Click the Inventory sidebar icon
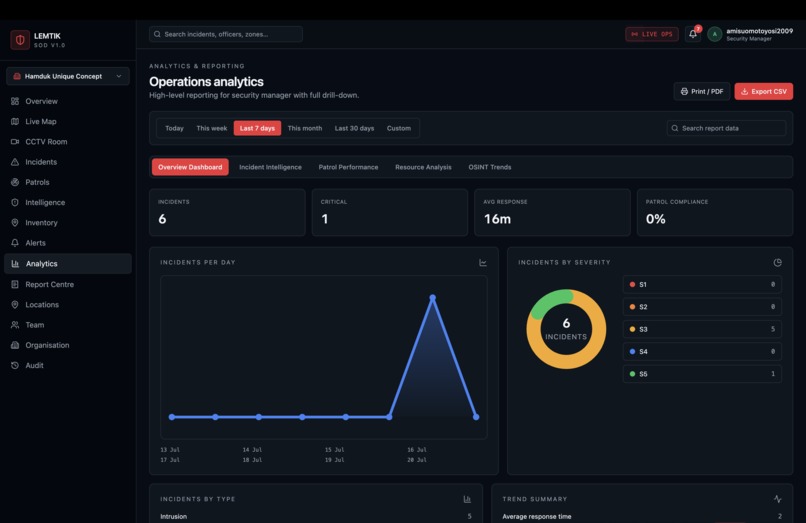 15,223
